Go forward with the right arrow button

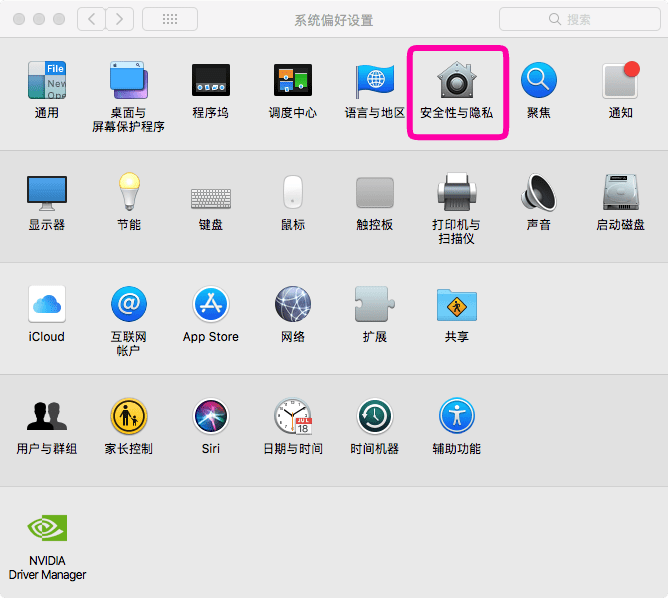pyautogui.click(x=120, y=19)
